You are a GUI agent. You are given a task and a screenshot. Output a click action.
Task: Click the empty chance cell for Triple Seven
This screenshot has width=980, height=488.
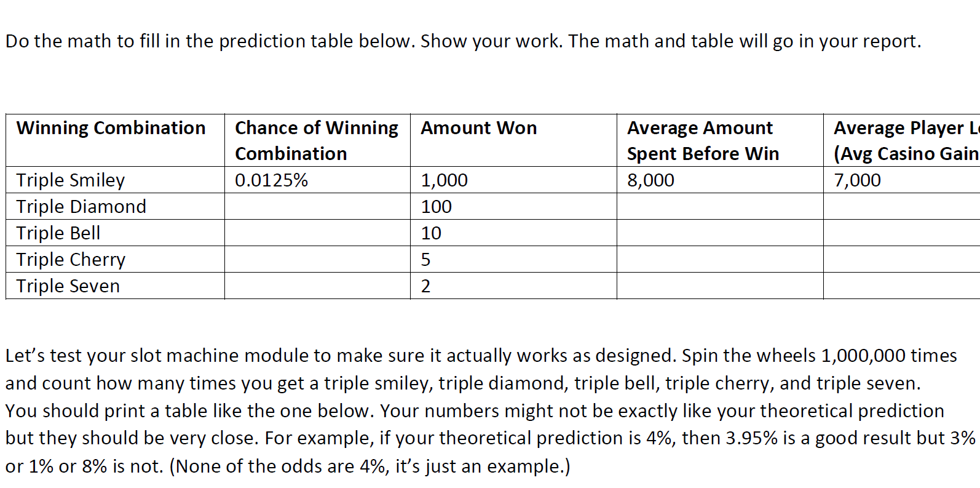[x=317, y=286]
